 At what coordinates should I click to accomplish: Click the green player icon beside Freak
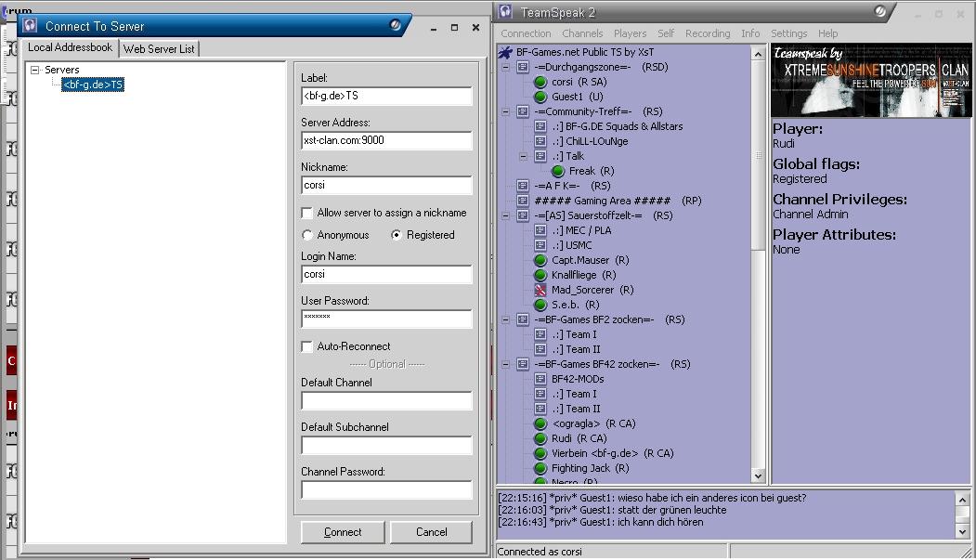click(558, 171)
